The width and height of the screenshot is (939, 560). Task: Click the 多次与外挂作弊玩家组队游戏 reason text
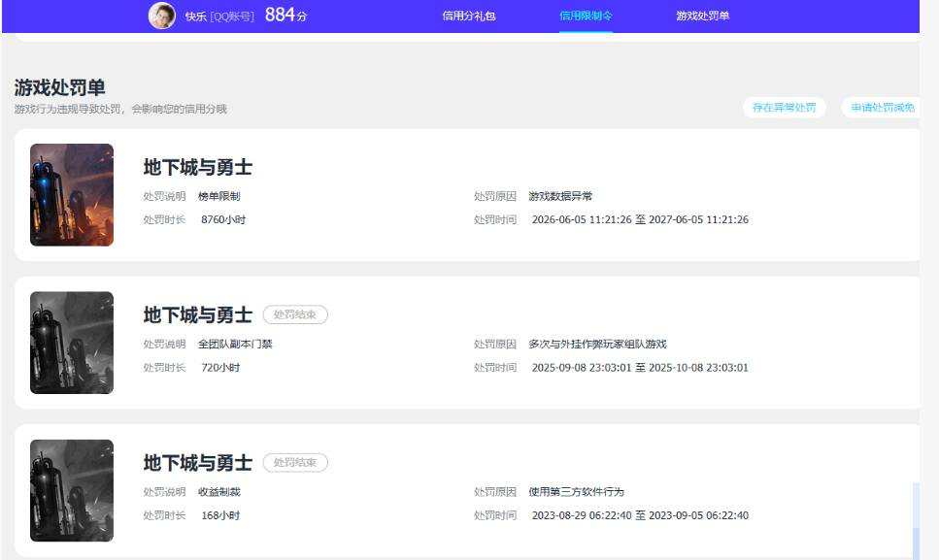tap(597, 344)
